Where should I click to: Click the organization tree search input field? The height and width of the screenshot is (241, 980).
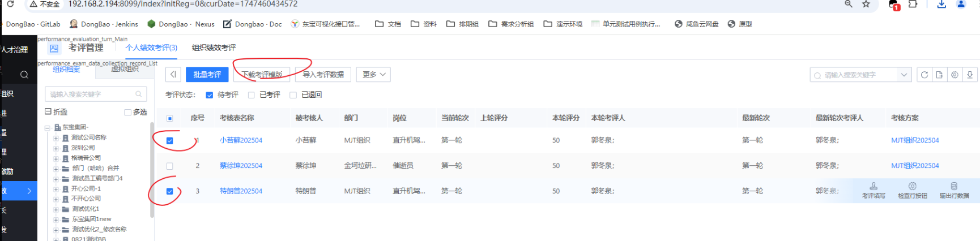click(91, 94)
